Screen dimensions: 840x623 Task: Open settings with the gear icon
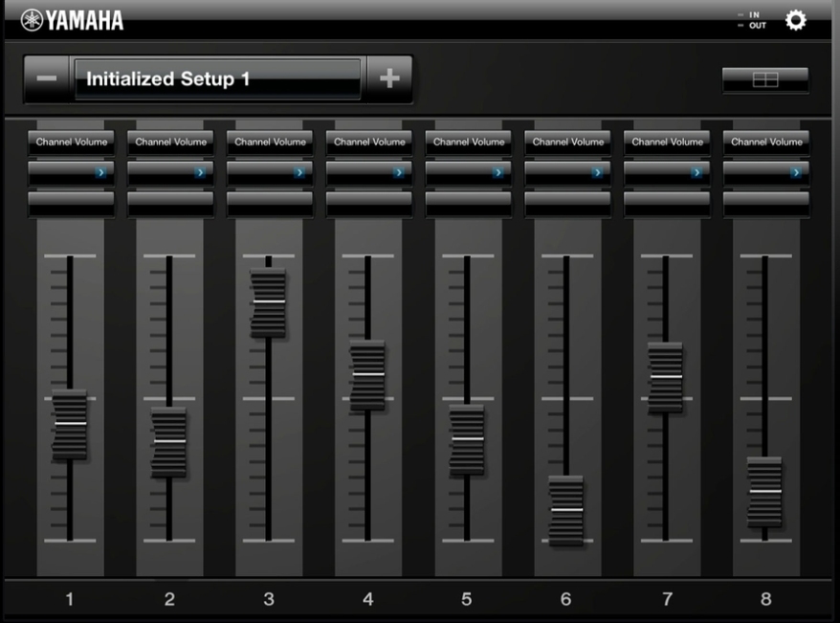point(796,20)
